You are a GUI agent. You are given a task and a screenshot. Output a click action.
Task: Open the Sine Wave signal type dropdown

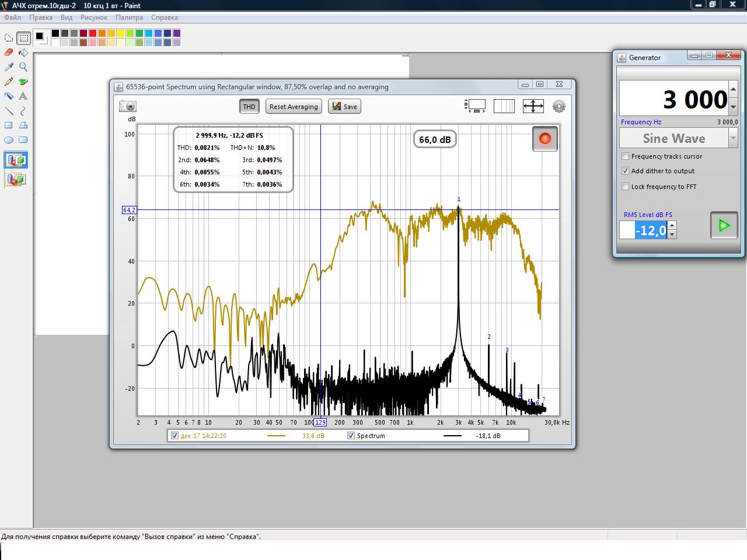click(733, 138)
